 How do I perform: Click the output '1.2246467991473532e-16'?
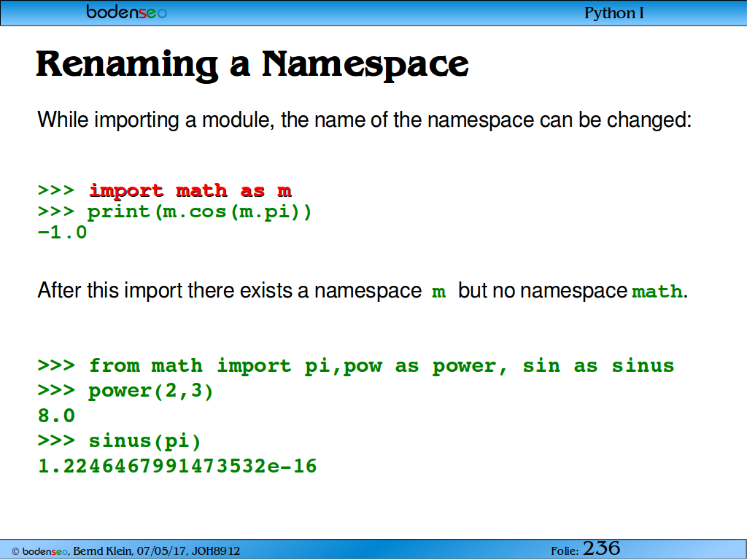pyautogui.click(x=177, y=466)
